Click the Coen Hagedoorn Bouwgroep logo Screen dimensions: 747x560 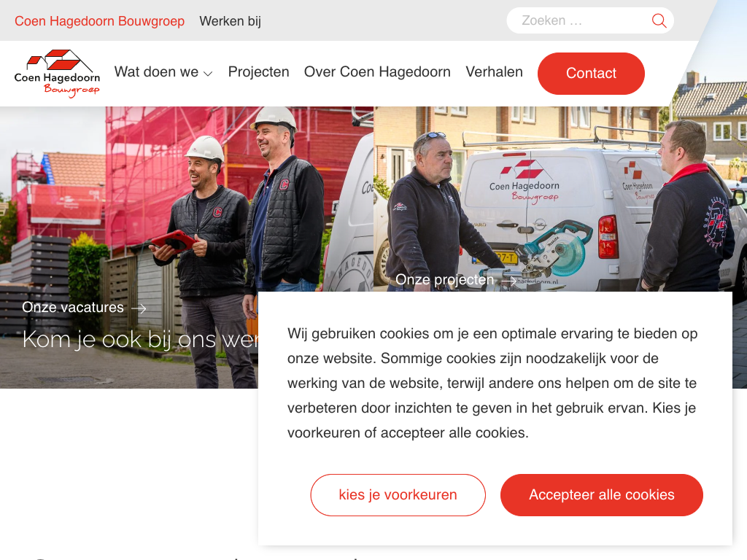point(57,74)
